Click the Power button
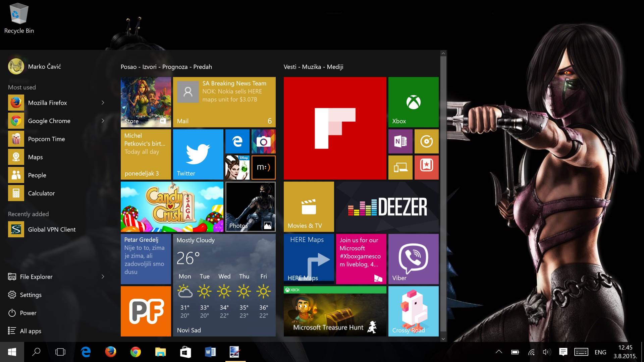Viewport: 644px width, 362px height. pos(28,313)
